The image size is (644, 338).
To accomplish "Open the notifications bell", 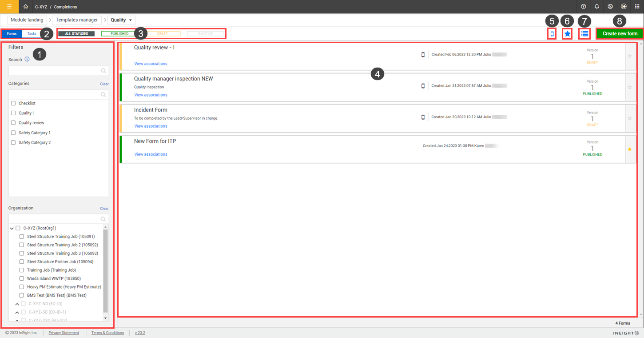I will 597,7.
